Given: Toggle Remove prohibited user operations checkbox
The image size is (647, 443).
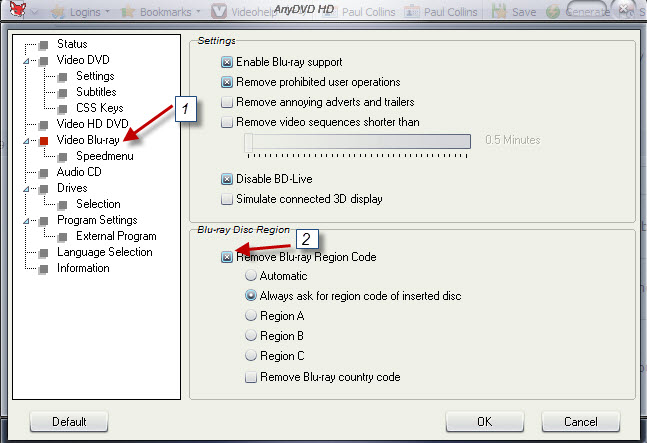Looking at the screenshot, I should pyautogui.click(x=227, y=82).
